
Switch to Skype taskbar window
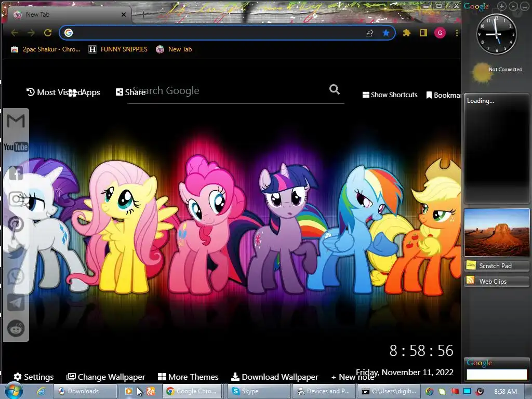(259, 391)
